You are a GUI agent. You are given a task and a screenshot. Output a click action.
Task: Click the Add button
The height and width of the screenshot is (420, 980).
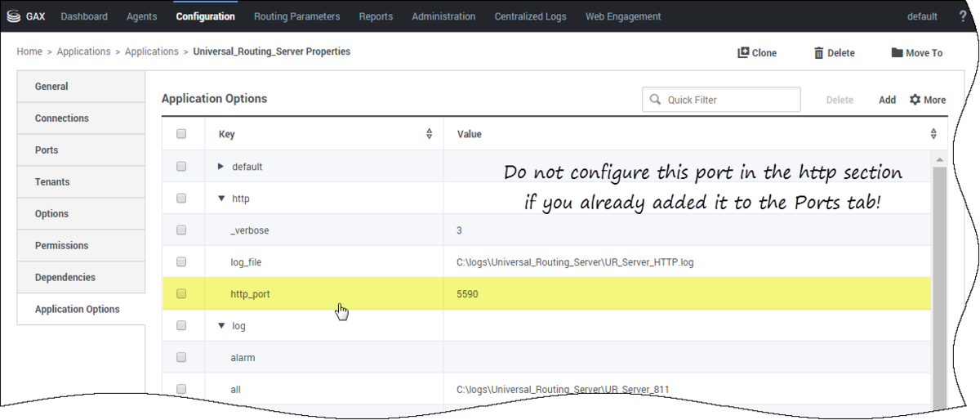tap(887, 100)
